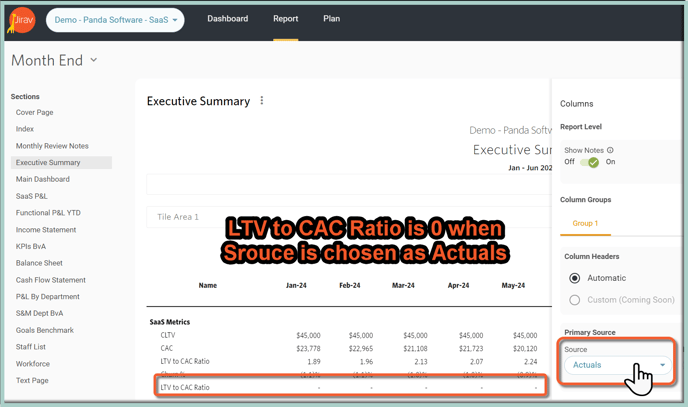Viewport: 688px width, 407px height.
Task: Click the Jan-24 column header
Action: [296, 285]
